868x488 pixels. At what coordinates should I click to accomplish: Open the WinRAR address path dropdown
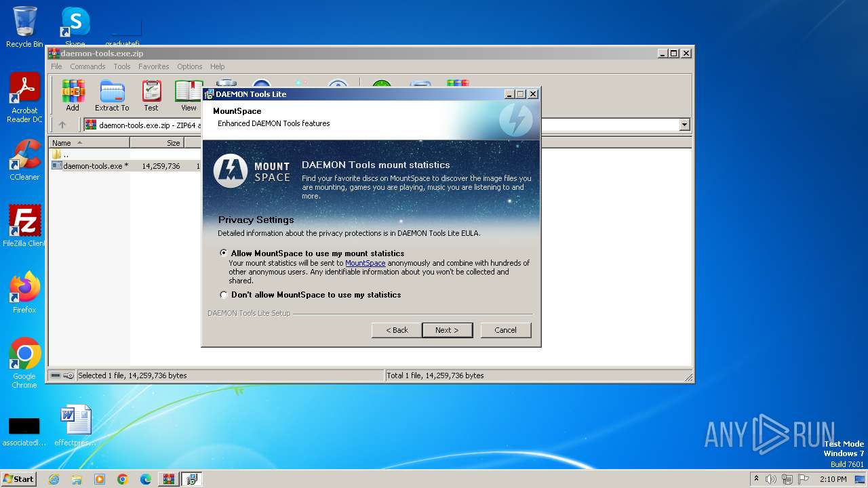coord(684,125)
